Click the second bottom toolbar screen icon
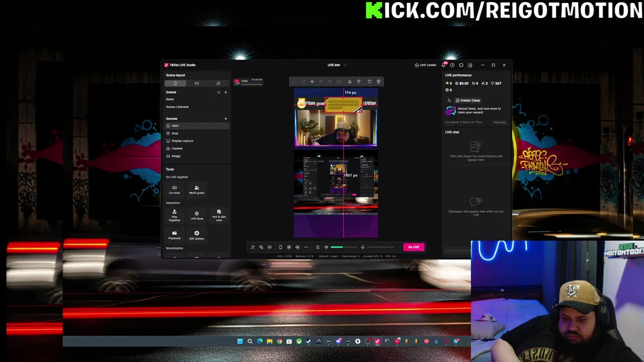Image resolution: width=644 pixels, height=362 pixels. click(x=261, y=247)
